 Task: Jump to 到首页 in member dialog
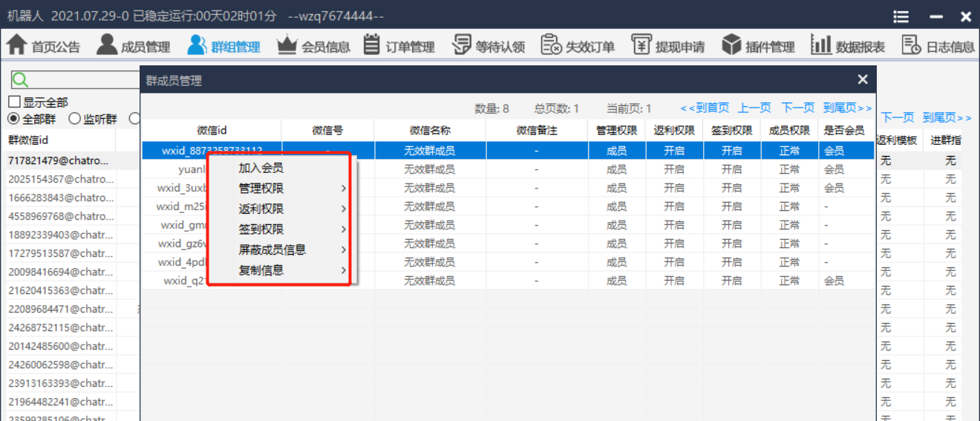tap(705, 108)
